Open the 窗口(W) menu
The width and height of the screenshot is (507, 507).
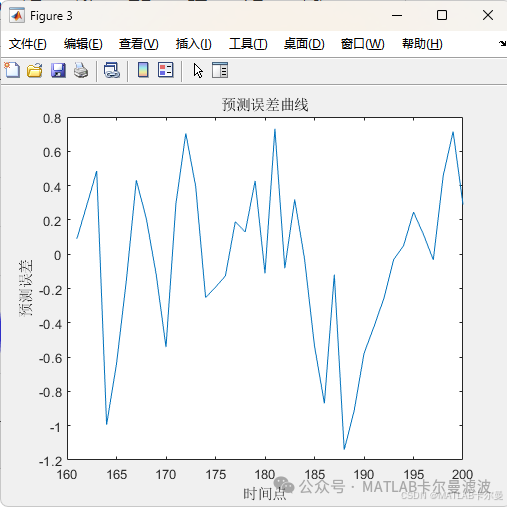(362, 44)
